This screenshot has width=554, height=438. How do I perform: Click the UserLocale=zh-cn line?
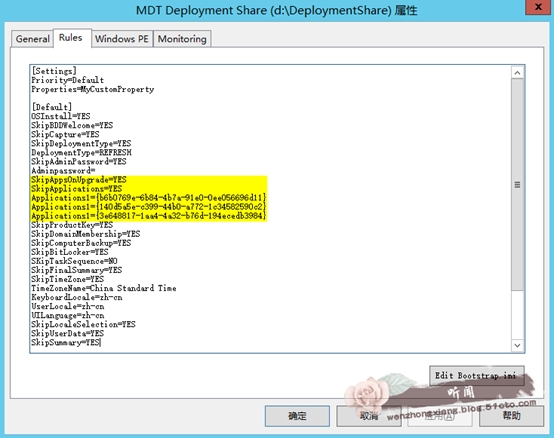point(68,306)
